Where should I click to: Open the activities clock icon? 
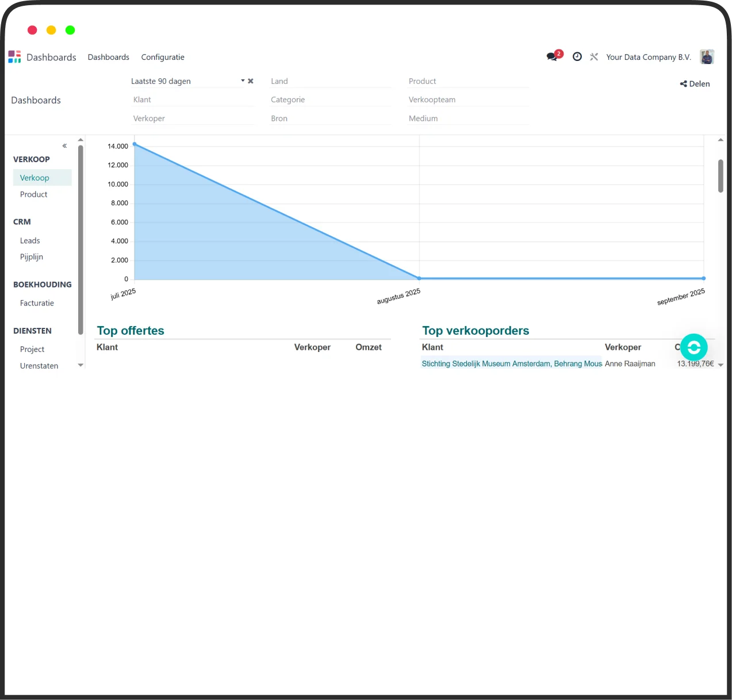point(577,56)
